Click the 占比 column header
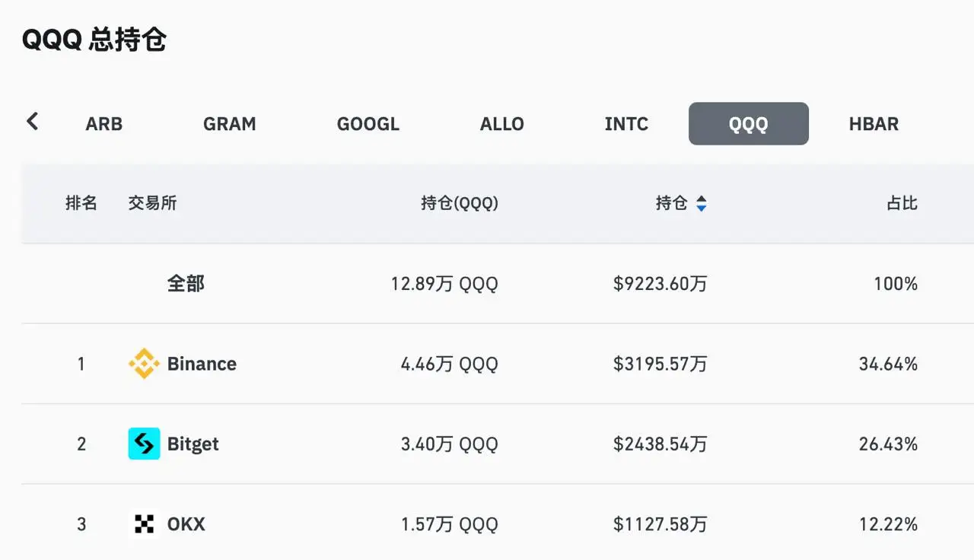974x560 pixels. [902, 203]
